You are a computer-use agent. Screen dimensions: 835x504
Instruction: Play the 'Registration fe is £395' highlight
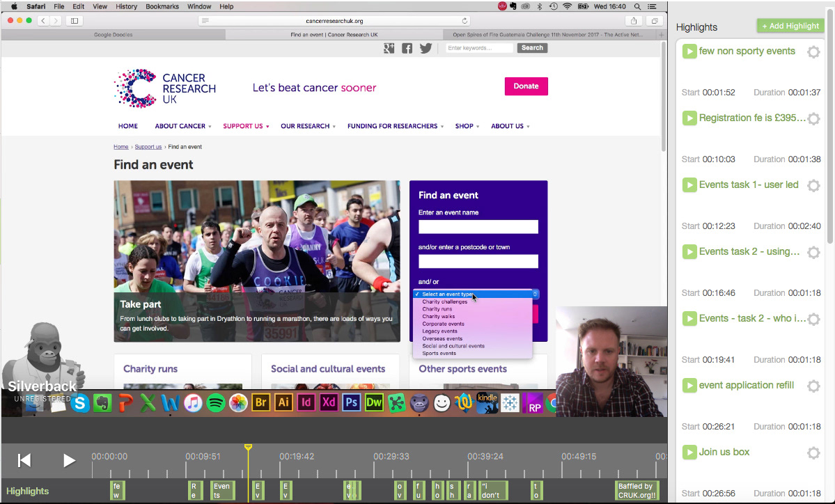pos(689,118)
